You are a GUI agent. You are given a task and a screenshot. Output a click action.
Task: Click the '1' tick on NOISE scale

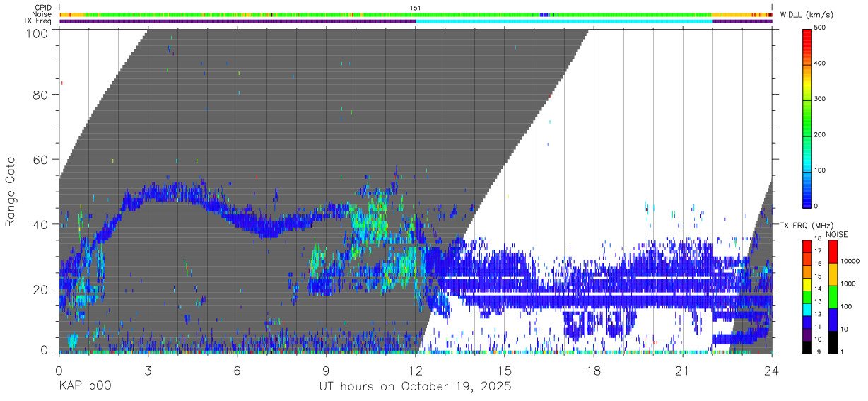tap(843, 351)
